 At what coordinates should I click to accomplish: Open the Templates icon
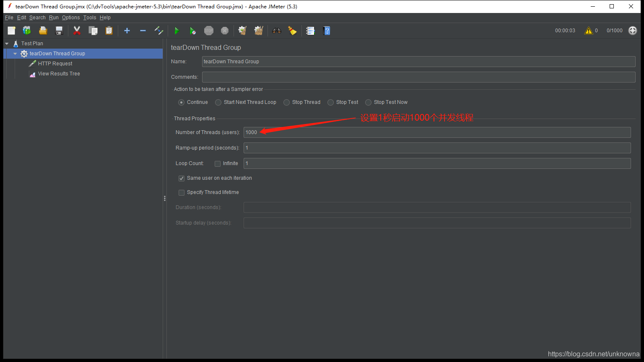(x=27, y=31)
